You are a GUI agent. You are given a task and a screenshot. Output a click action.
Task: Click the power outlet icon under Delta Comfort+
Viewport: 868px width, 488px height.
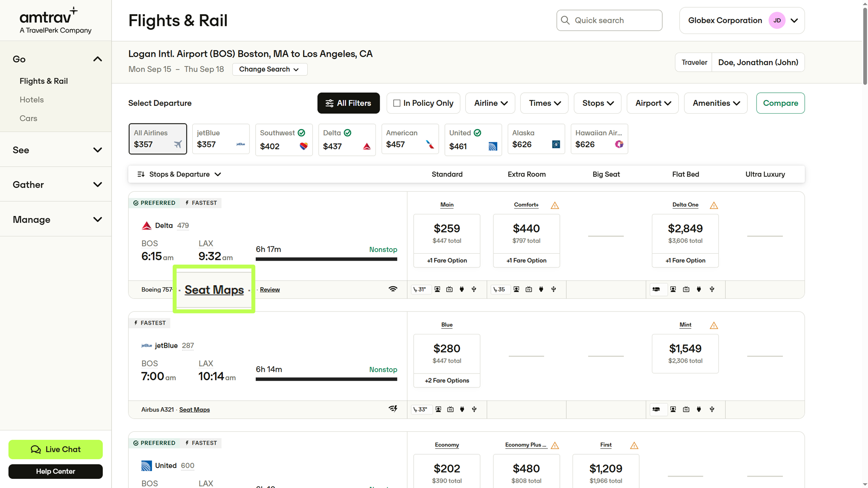[541, 289]
